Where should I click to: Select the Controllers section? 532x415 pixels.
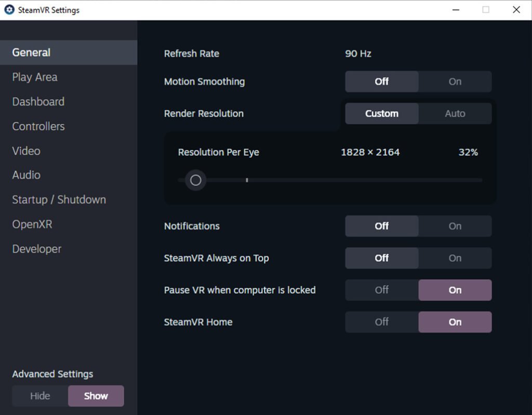pos(38,126)
